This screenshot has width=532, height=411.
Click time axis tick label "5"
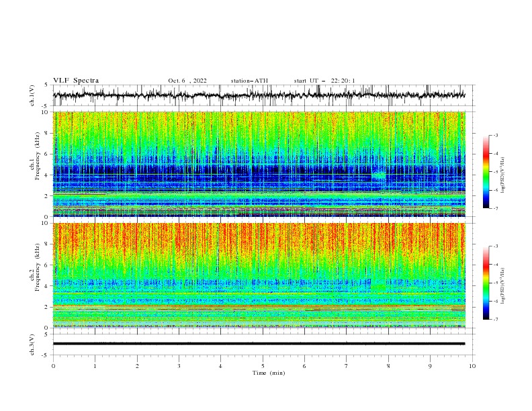click(263, 366)
